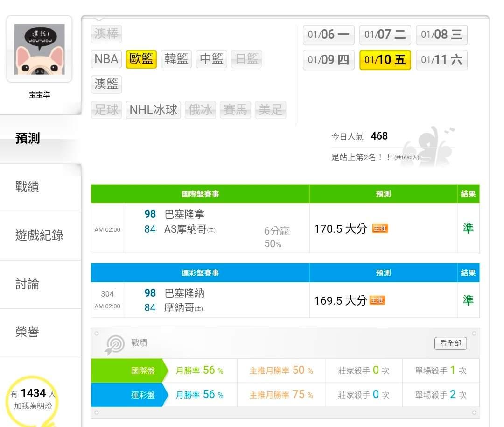
Task: Switch to the 01/06 一 date
Action: (329, 35)
